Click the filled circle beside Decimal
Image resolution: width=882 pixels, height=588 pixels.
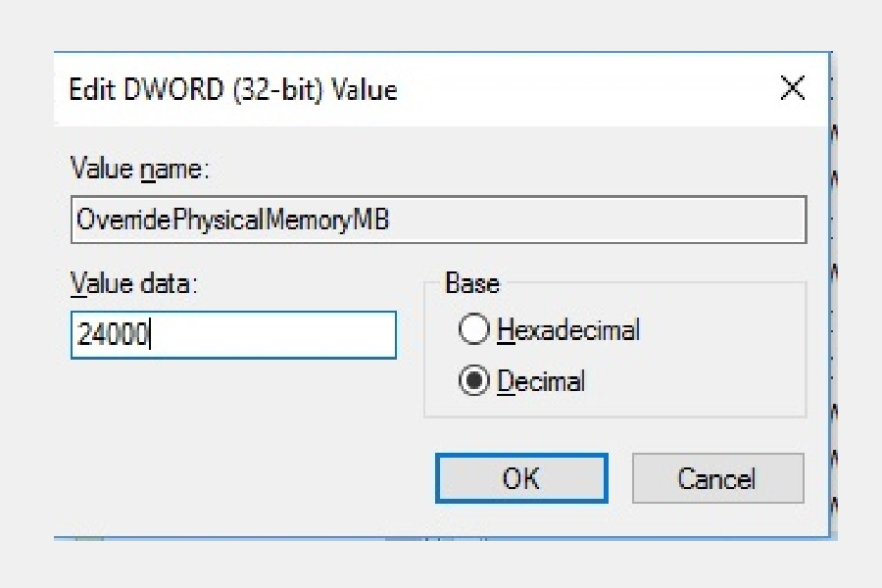tap(473, 381)
